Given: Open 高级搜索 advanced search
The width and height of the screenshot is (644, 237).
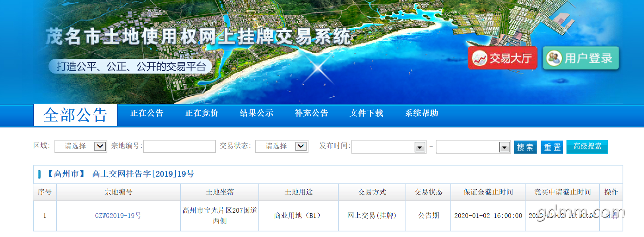Looking at the screenshot, I should [x=587, y=146].
